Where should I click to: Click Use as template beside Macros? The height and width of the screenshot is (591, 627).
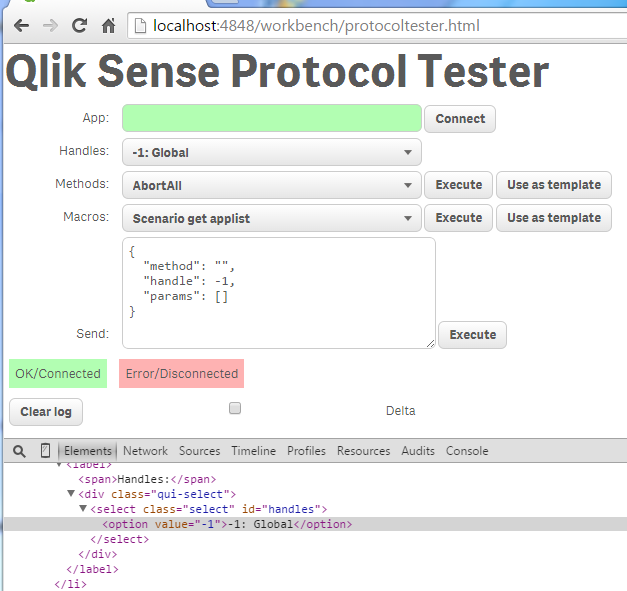tap(553, 218)
